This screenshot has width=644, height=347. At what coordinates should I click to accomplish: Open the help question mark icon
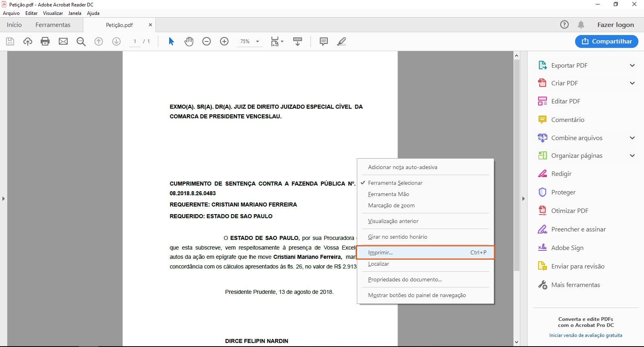[x=565, y=25]
